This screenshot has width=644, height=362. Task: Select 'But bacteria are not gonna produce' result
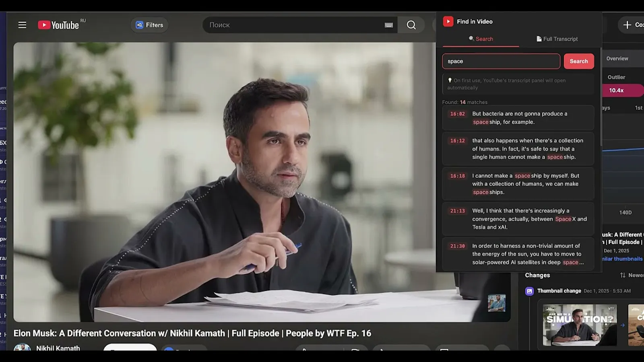(x=518, y=118)
